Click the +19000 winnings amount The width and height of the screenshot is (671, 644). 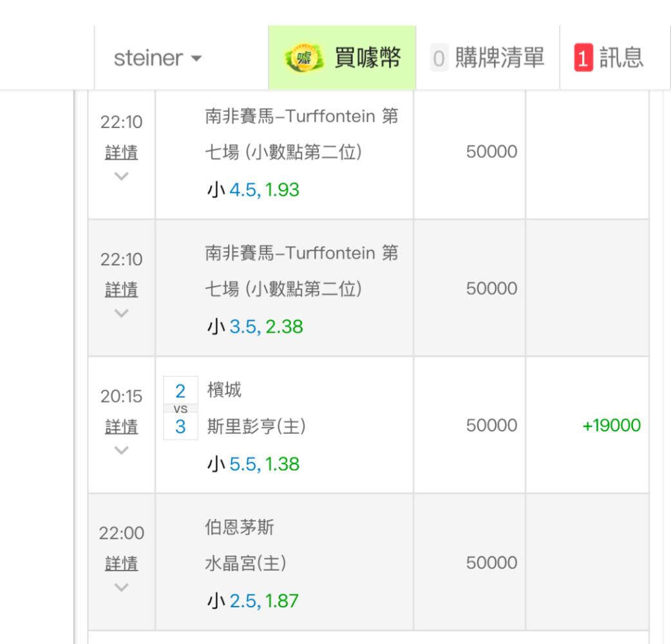pos(611,426)
